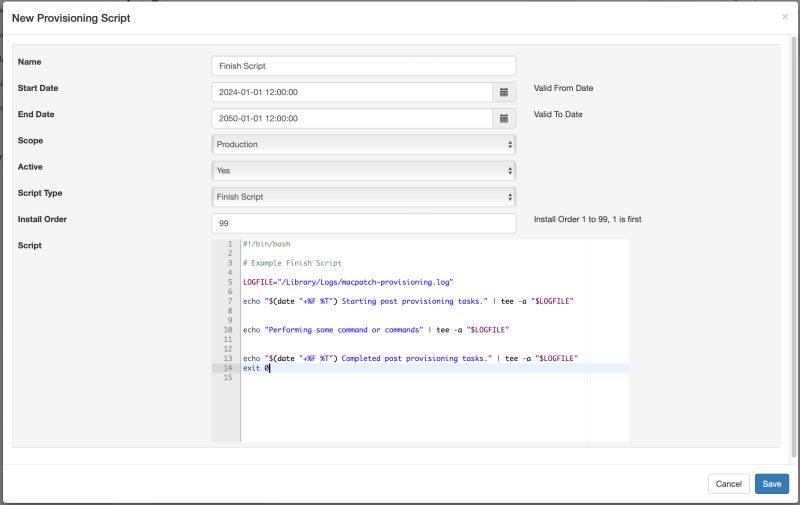Click the '# Example Finish Script' comment line
The width and height of the screenshot is (800, 505).
pyautogui.click(x=292, y=263)
